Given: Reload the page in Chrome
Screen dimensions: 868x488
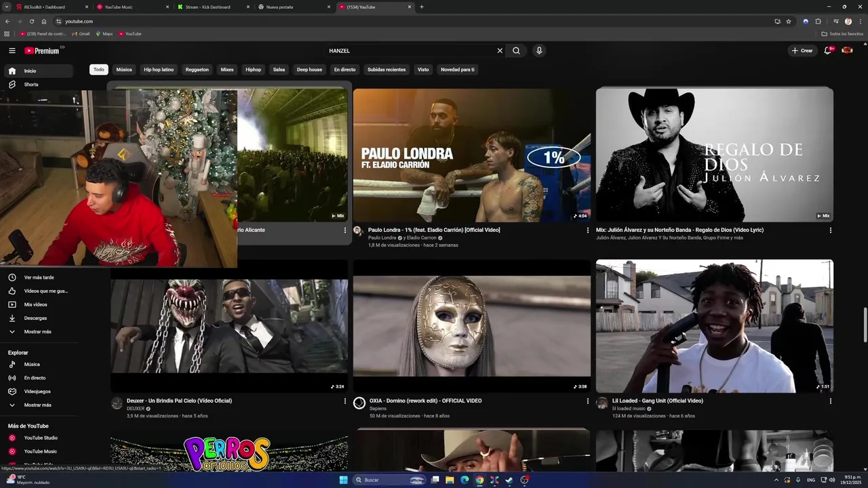Looking at the screenshot, I should tap(31, 21).
